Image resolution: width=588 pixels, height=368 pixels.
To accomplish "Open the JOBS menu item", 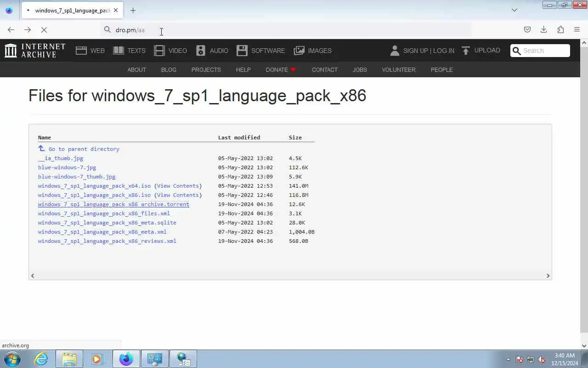I will pos(360,70).
